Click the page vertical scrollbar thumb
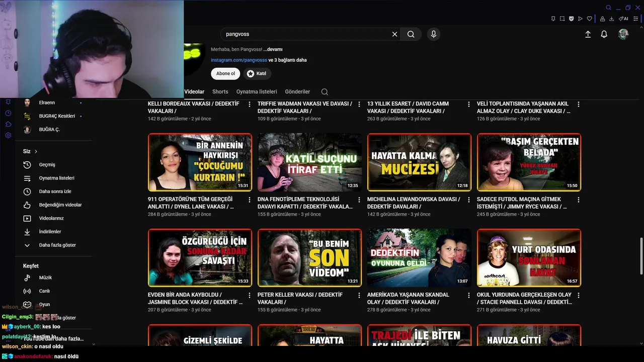 pyautogui.click(x=641, y=256)
